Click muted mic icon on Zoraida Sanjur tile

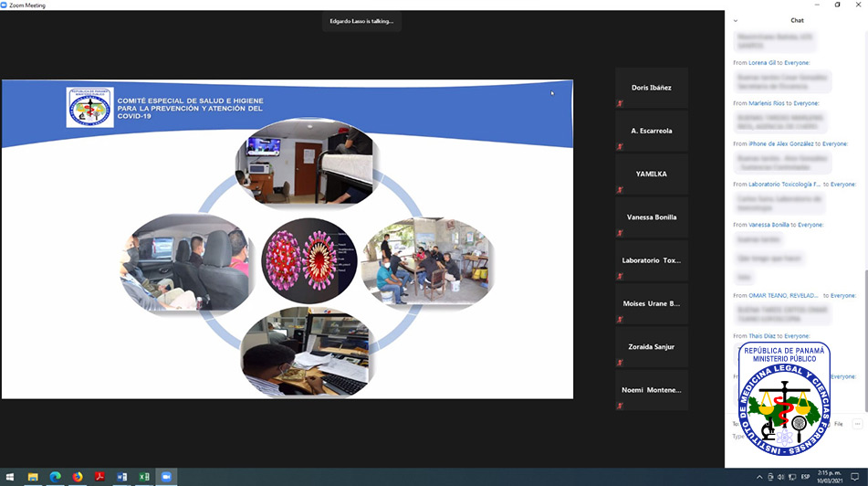pos(620,363)
